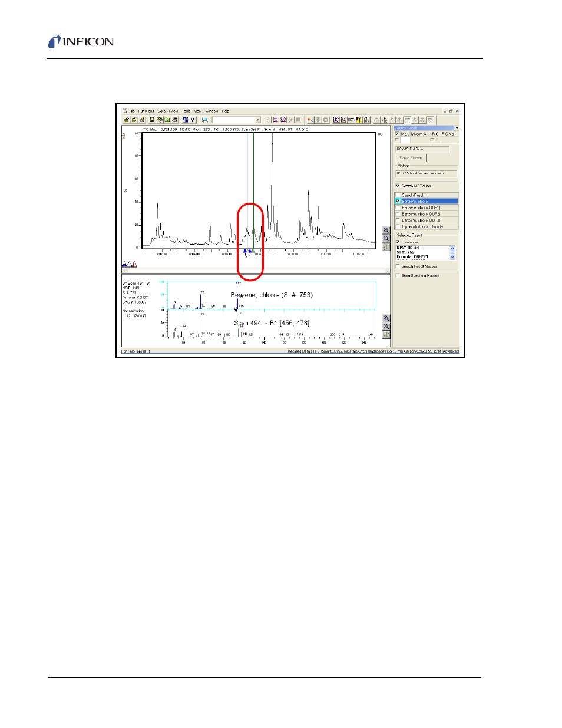Click the I/Norm % column header
This screenshot has height=728, width=562.
[418, 134]
